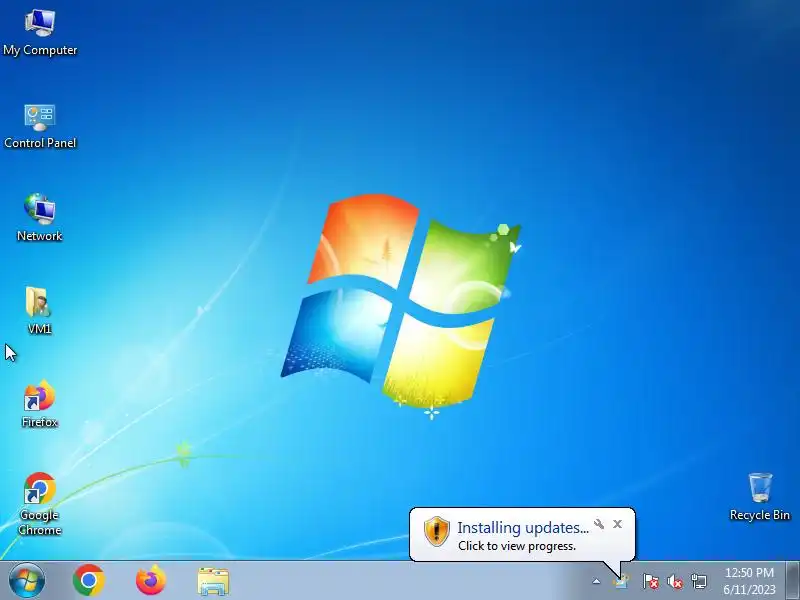Click the Installing updates balloon title
The image size is (800, 600).
522,528
